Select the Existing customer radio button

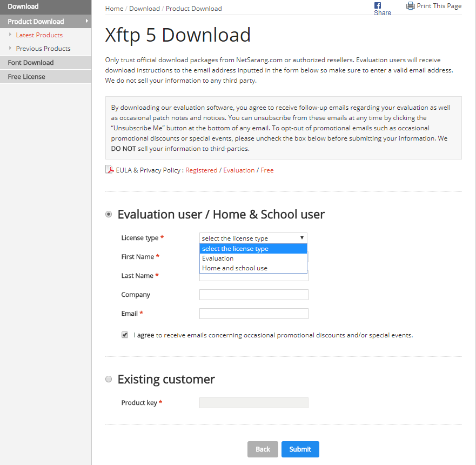[109, 379]
